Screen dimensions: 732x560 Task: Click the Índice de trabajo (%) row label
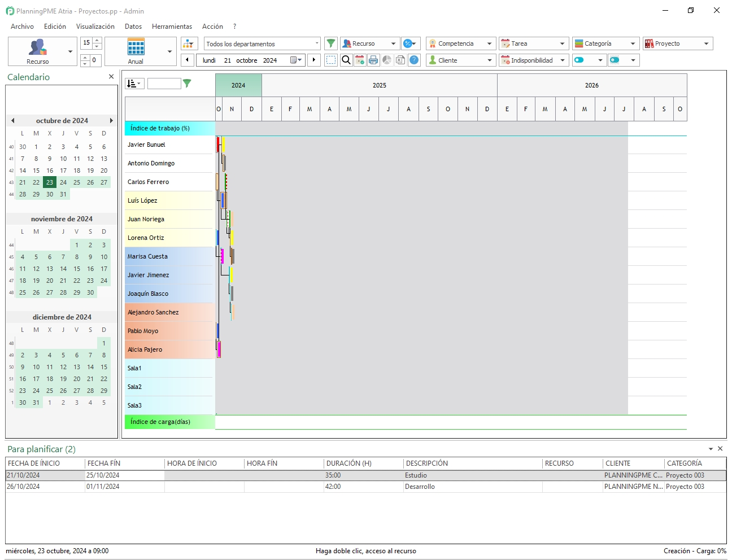[x=169, y=128]
